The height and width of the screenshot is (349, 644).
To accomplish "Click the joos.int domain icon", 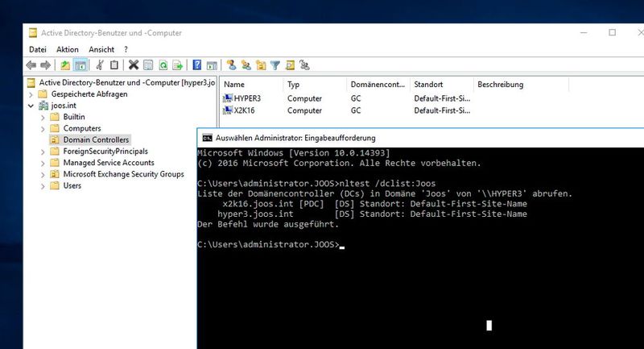I will 43,106.
